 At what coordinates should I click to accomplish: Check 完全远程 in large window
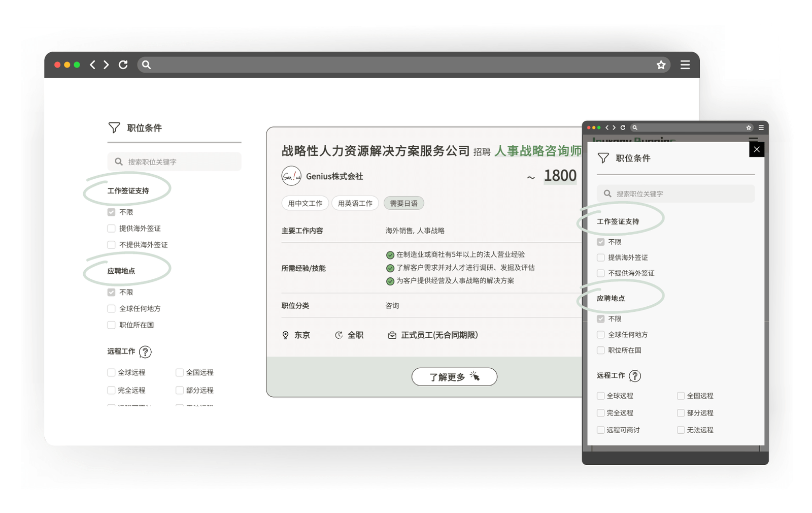[x=111, y=390]
